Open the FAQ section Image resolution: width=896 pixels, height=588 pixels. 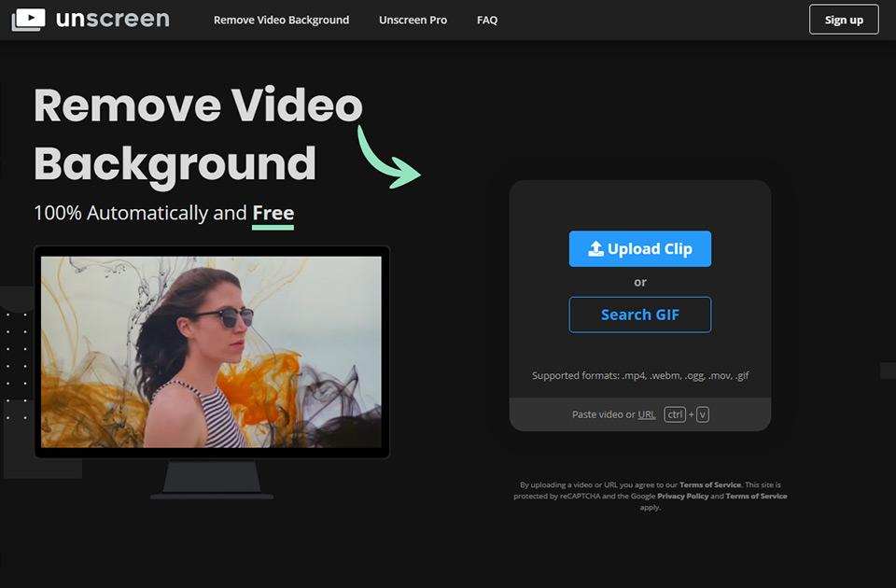pyautogui.click(x=486, y=19)
